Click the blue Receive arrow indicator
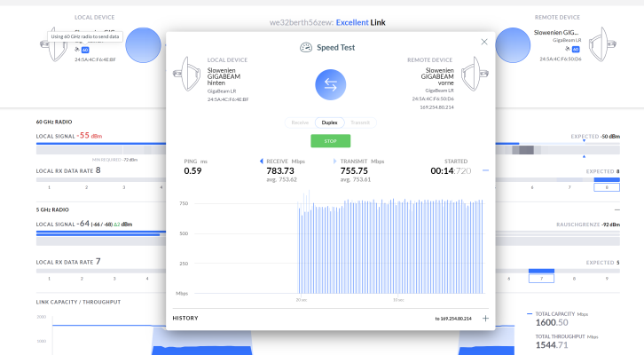Screen dimensions: 644x355 coord(262,162)
